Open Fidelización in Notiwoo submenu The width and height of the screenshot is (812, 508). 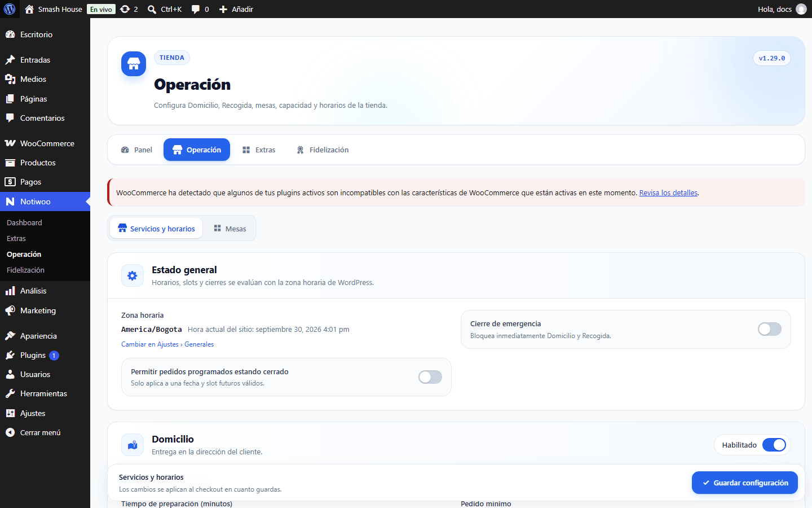coord(25,270)
